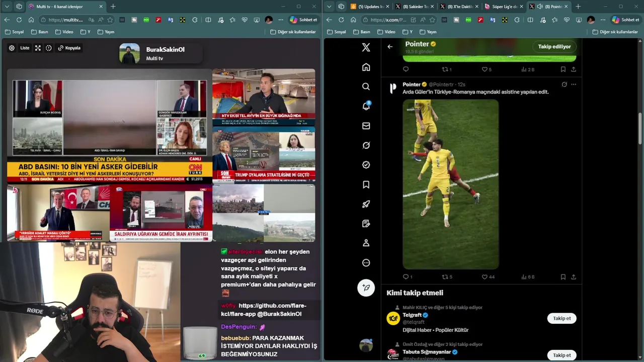The height and width of the screenshot is (362, 644).
Task: Open account avatar at bottom of X sidebar
Action: [366, 345]
